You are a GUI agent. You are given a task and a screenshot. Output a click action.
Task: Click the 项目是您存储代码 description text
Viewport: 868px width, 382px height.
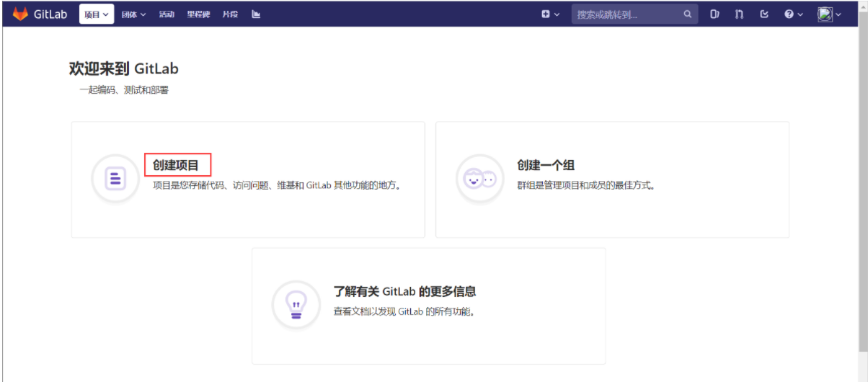coord(278,185)
